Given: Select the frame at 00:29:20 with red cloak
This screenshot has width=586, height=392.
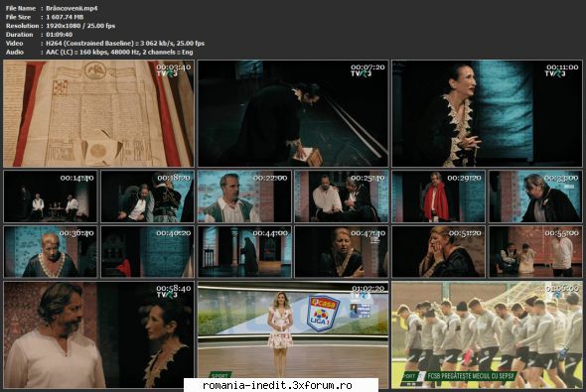Looking at the screenshot, I should 439,196.
